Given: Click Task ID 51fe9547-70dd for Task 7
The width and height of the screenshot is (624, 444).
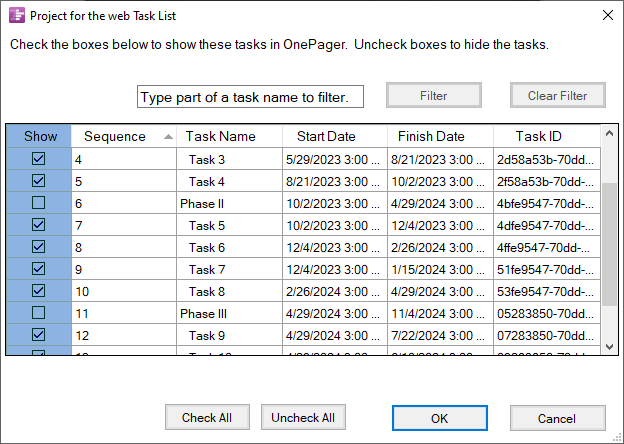Looking at the screenshot, I should 547,269.
